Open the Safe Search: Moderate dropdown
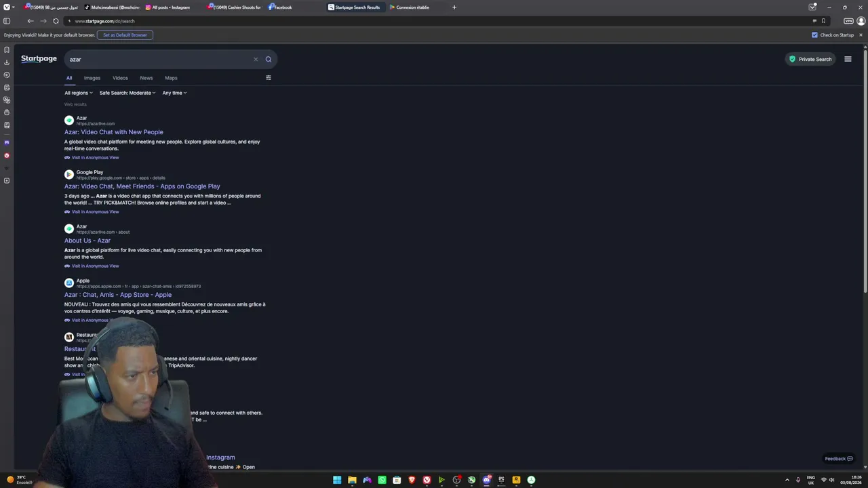Screen dimensions: 868x488 click(x=127, y=93)
